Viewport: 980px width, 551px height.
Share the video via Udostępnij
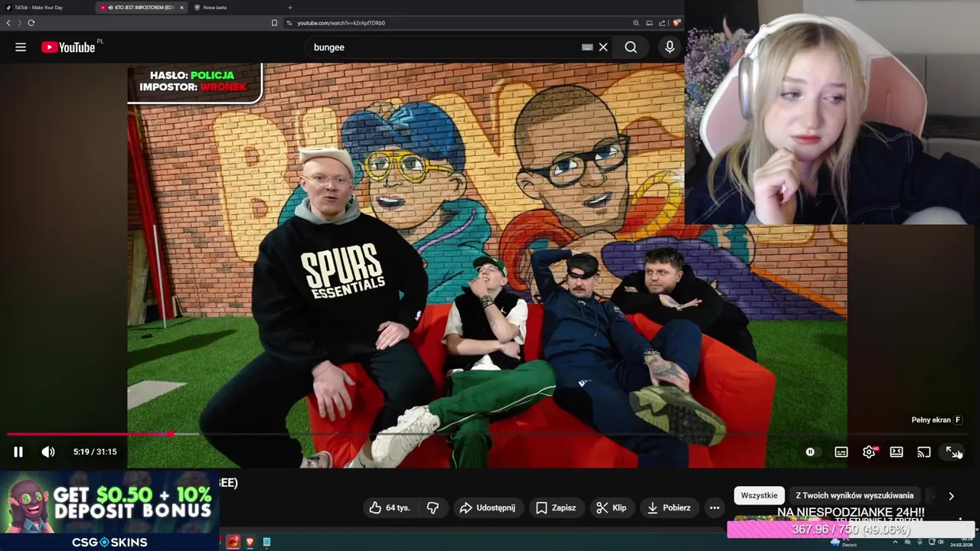click(x=488, y=507)
